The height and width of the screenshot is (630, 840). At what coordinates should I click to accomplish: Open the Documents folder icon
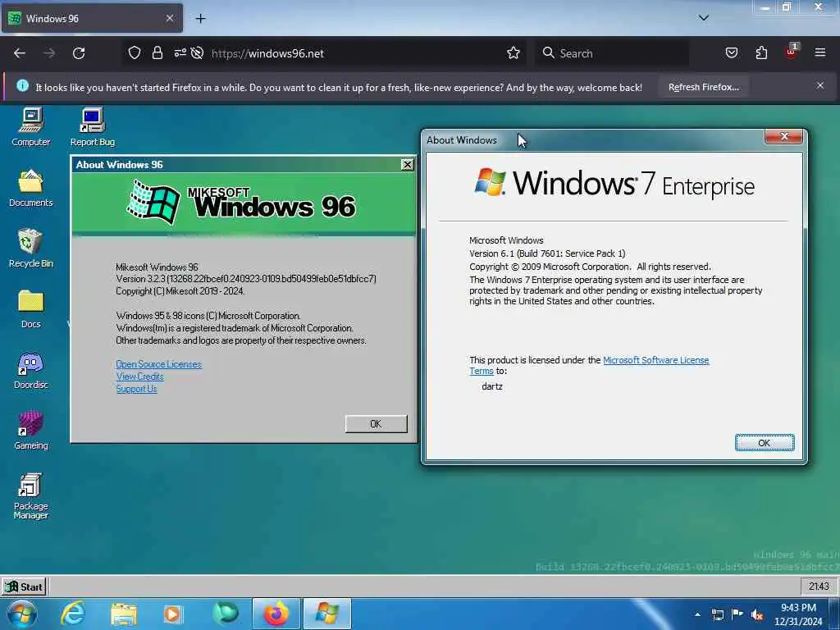[31, 188]
